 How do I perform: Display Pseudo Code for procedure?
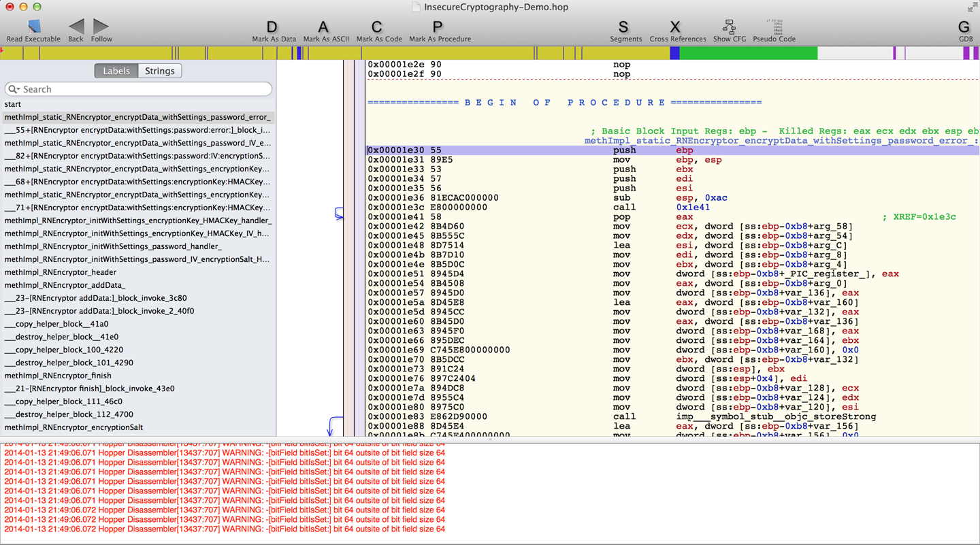(774, 27)
